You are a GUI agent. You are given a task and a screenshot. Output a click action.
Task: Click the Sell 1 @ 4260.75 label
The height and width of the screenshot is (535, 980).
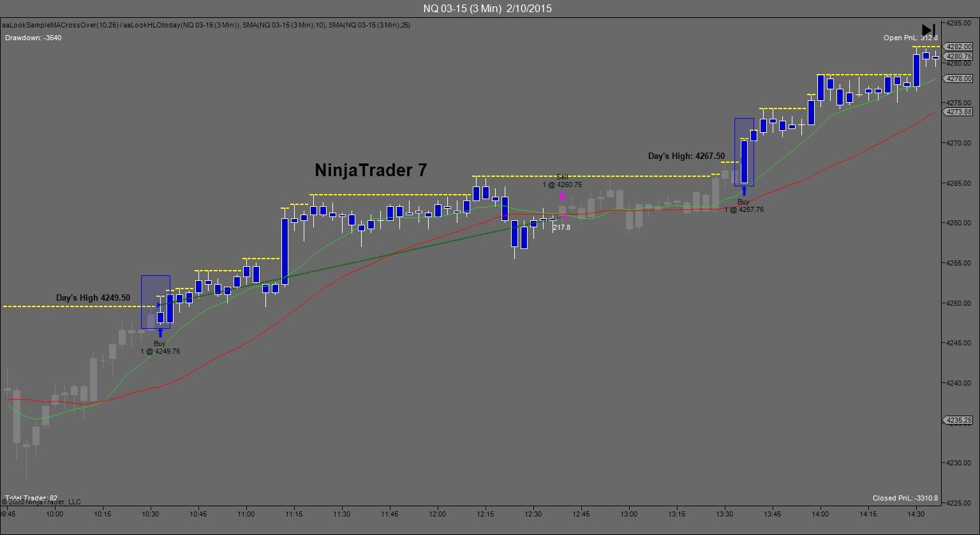[x=562, y=181]
